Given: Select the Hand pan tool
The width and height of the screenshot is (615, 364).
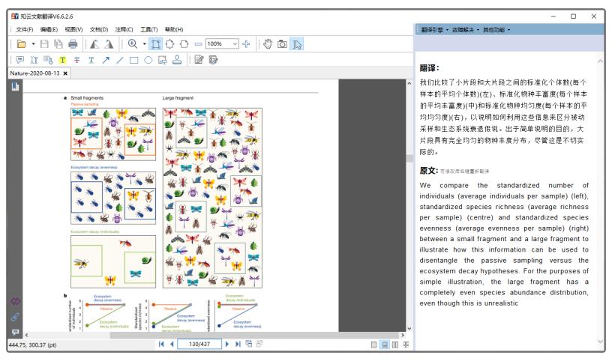Looking at the screenshot, I should (x=268, y=44).
